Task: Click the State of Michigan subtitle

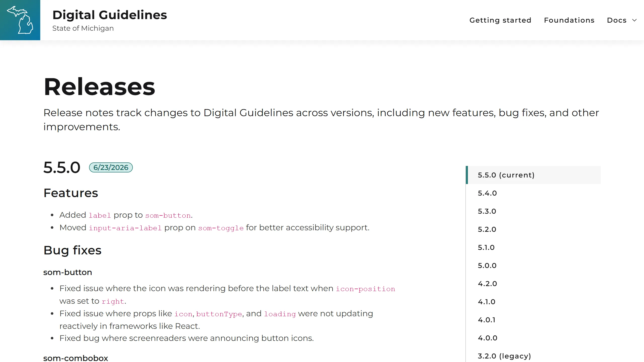Action: click(x=83, y=28)
